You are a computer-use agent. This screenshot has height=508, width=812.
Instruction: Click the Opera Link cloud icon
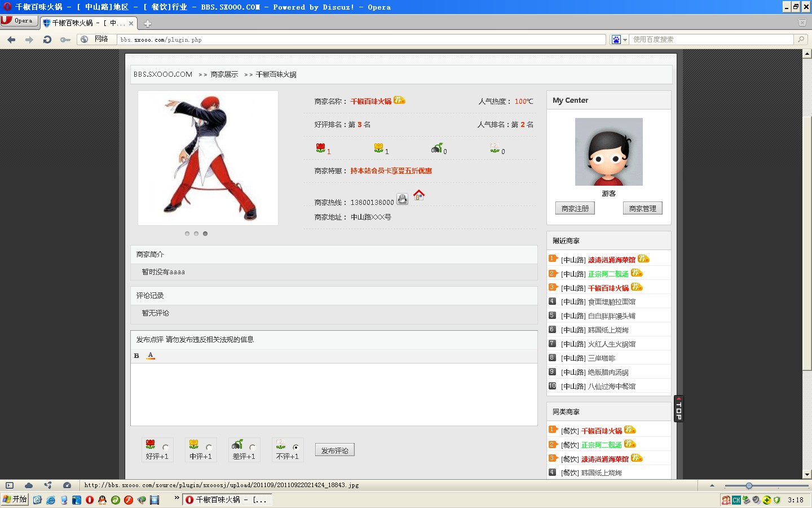click(29, 485)
